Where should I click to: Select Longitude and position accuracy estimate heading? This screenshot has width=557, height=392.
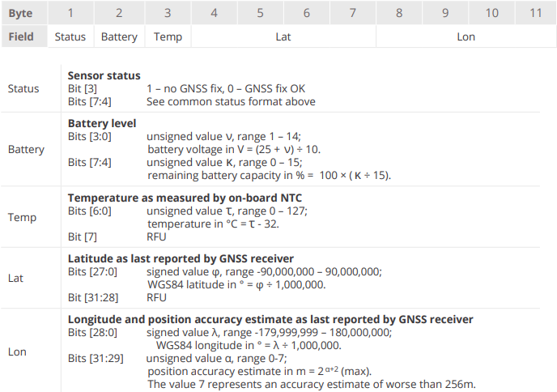point(270,319)
